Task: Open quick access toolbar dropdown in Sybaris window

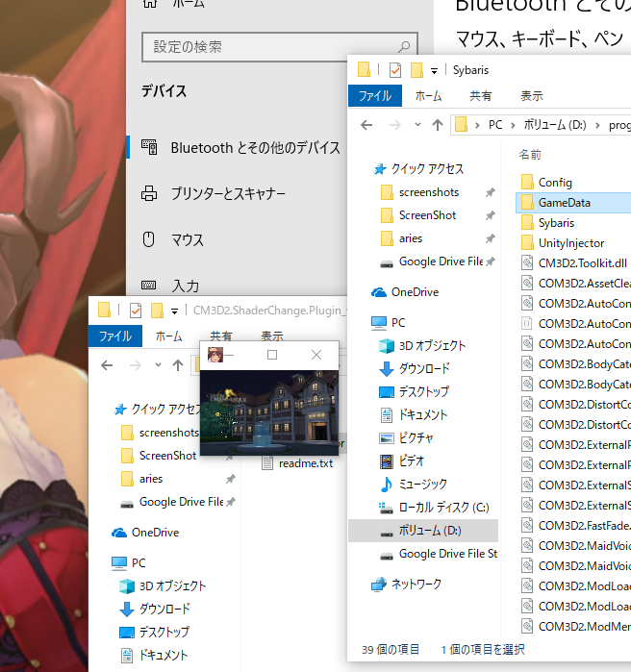Action: pyautogui.click(x=434, y=71)
